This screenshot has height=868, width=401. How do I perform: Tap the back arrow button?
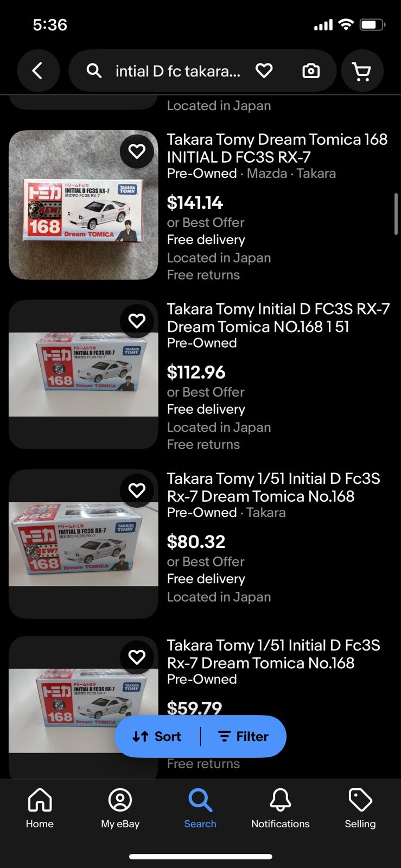(x=37, y=71)
